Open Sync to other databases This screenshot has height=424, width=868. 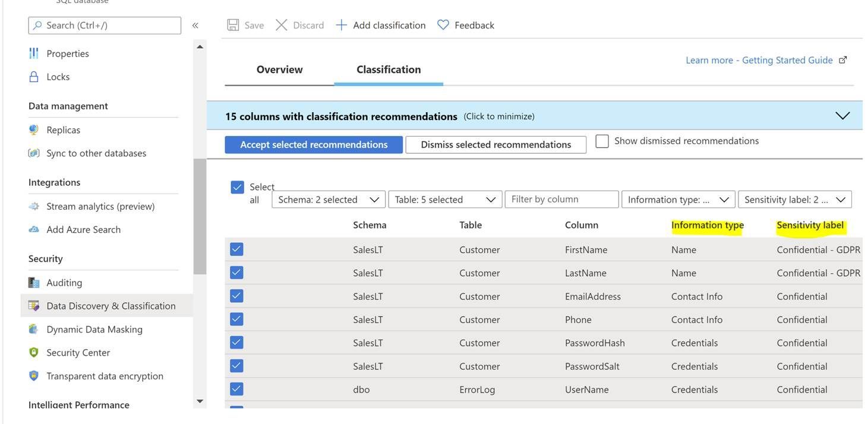point(96,153)
